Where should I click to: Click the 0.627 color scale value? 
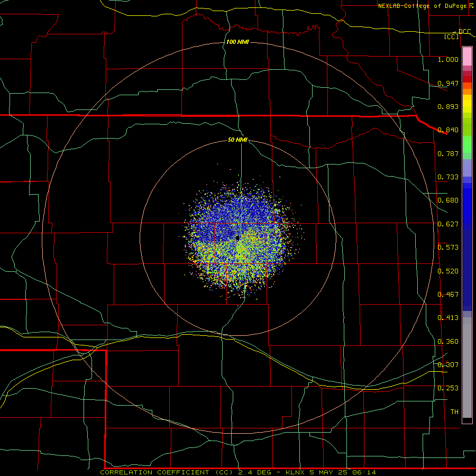click(x=448, y=224)
